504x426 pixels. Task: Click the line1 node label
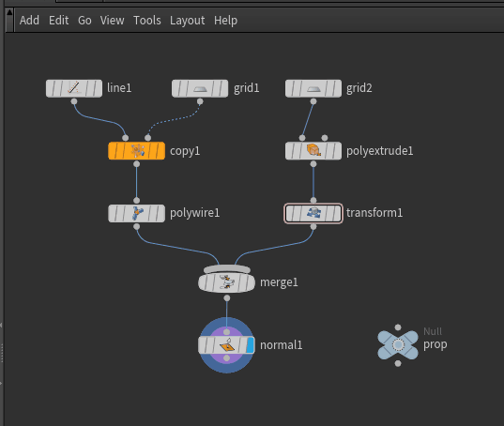[x=119, y=88]
